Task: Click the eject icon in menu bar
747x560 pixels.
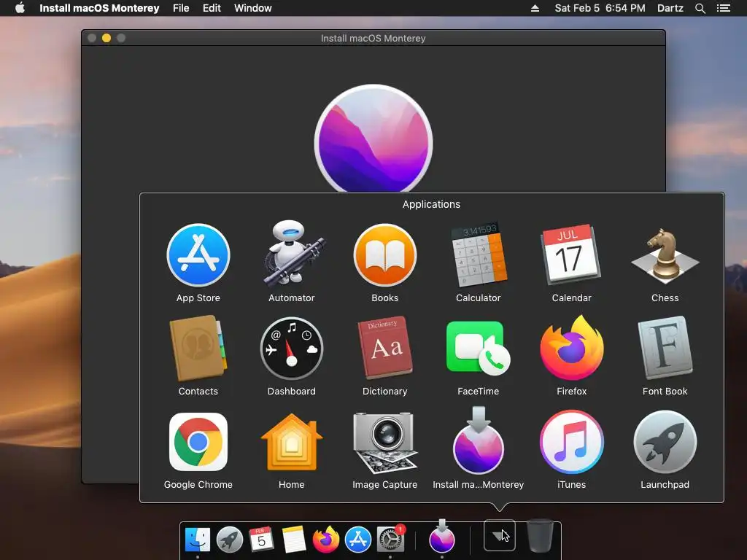Action: pos(535,8)
